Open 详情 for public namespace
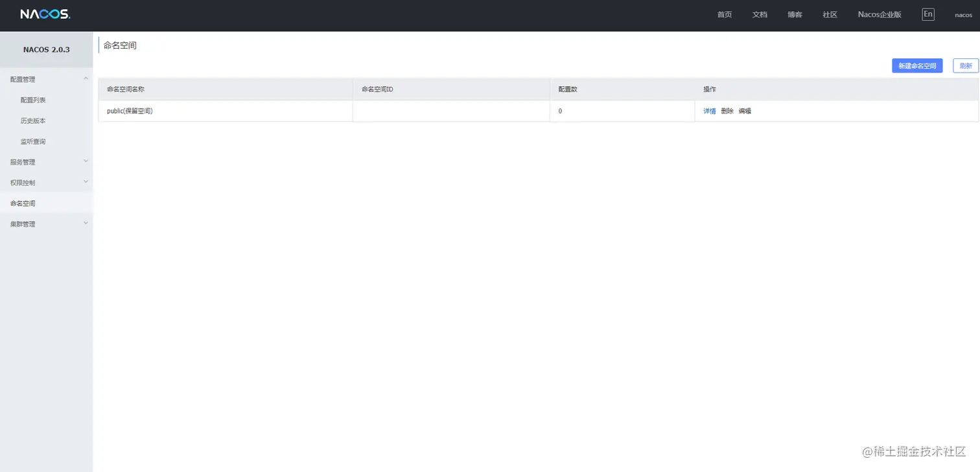 pyautogui.click(x=710, y=111)
